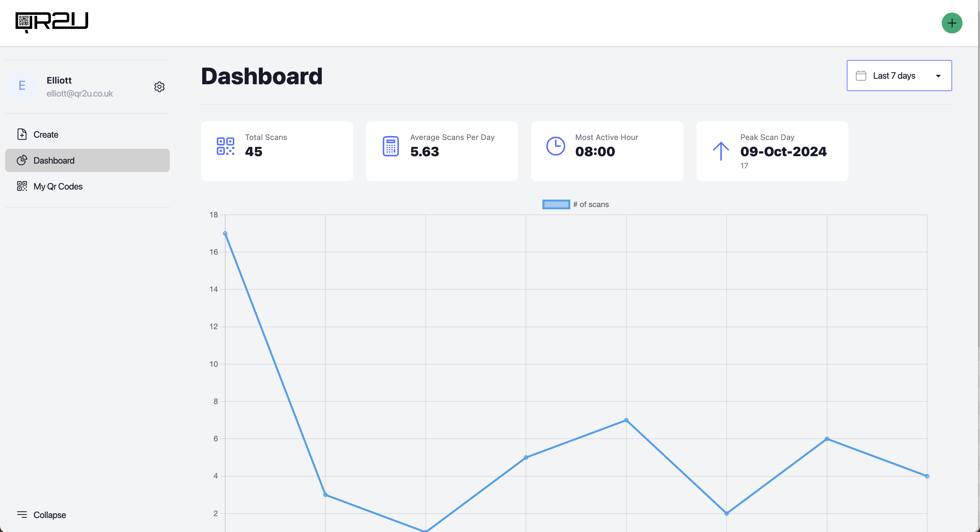Screen dimensions: 980x532
Task: Select the My QR Codes menu item
Action: tap(58, 186)
